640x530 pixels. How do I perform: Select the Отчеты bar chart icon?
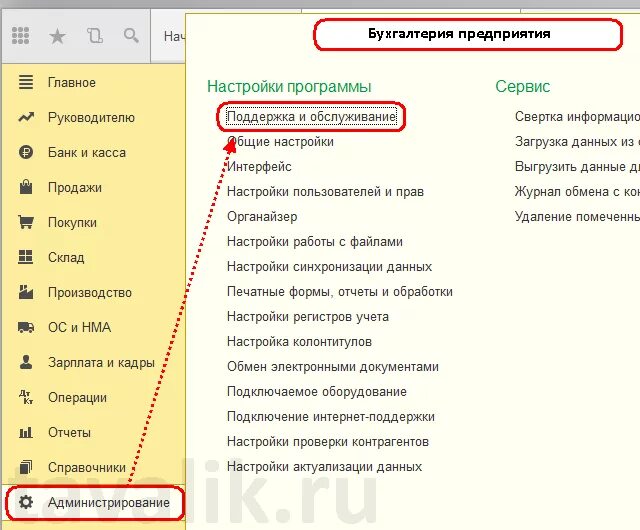pos(26,432)
